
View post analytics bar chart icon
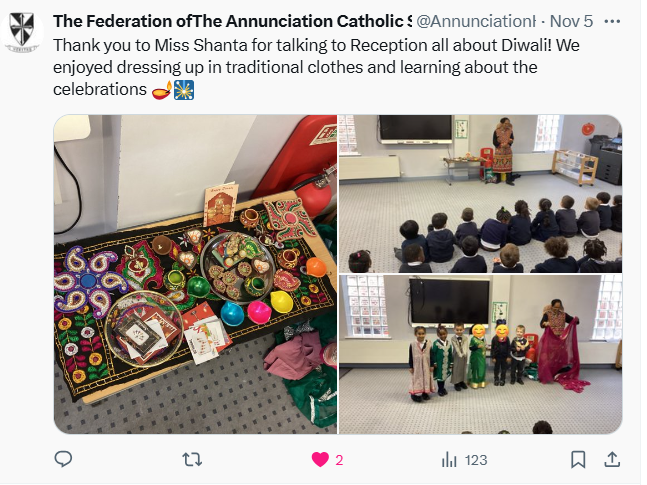pyautogui.click(x=449, y=459)
